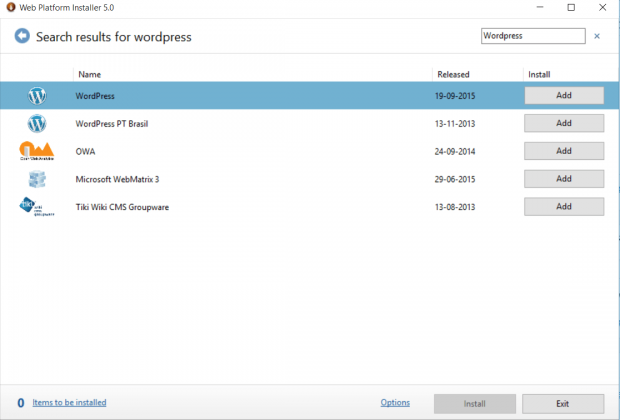Click the Microsoft WebMatrix 3 icon

pos(37,179)
